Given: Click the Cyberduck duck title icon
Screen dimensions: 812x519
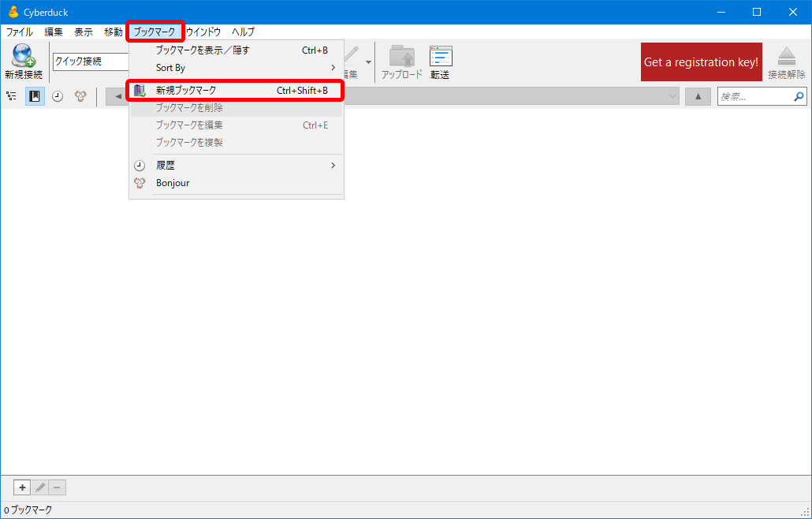Looking at the screenshot, I should [13, 12].
